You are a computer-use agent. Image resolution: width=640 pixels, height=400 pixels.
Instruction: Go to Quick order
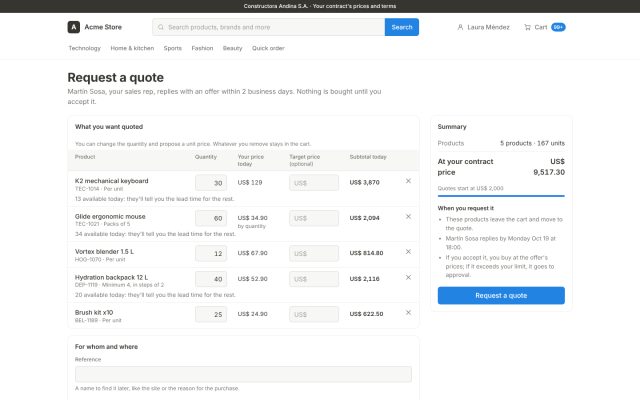[x=268, y=48]
